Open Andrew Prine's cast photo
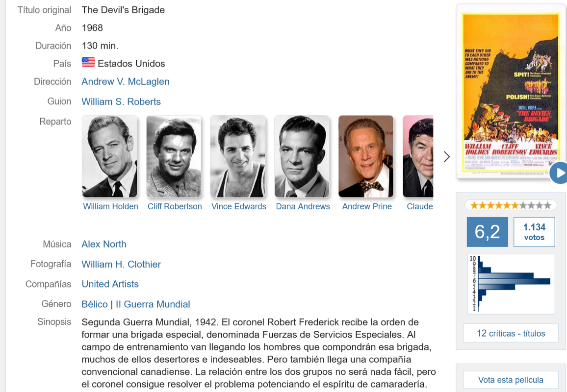 pyautogui.click(x=366, y=156)
